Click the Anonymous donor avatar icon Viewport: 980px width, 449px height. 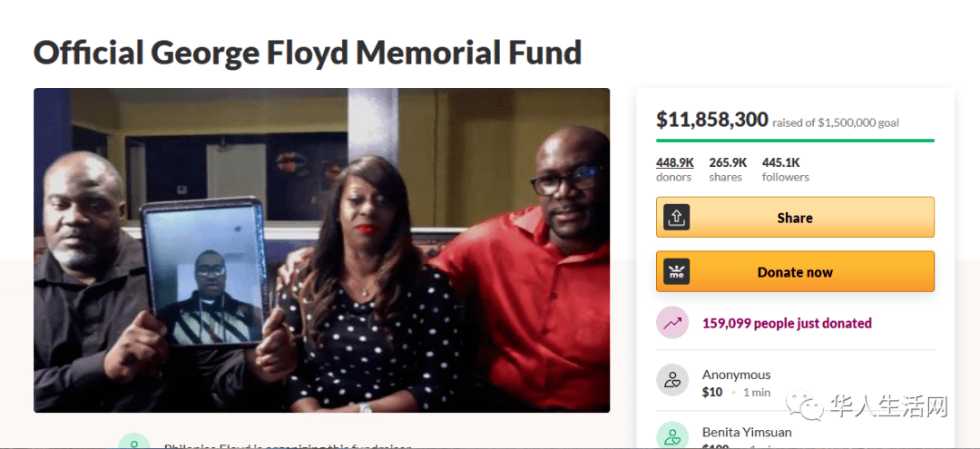click(x=672, y=380)
